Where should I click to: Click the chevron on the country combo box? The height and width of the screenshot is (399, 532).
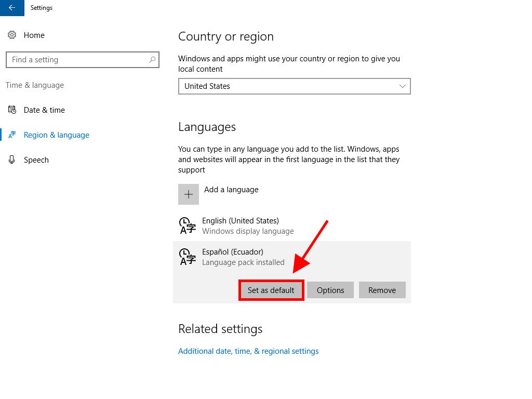coord(402,86)
